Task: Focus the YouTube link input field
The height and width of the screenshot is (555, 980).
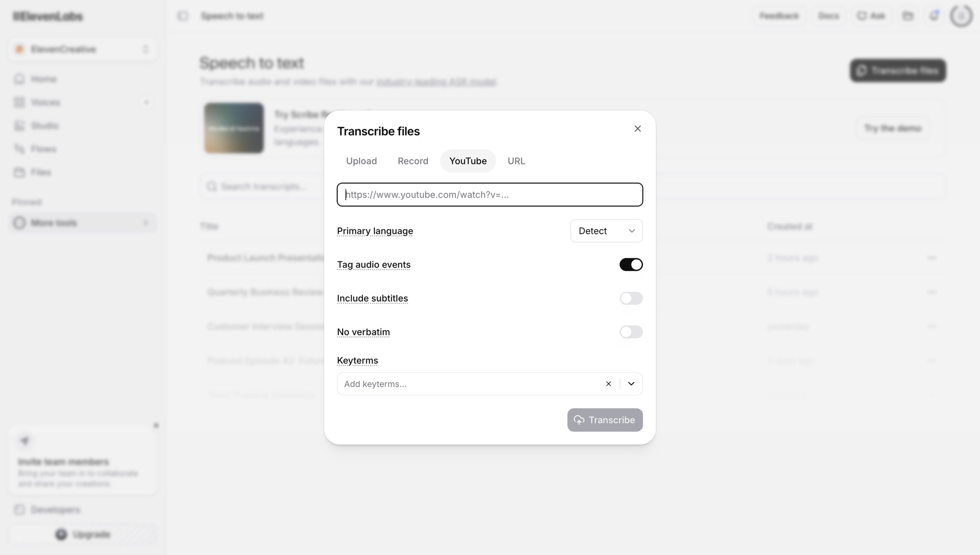Action: click(x=490, y=195)
